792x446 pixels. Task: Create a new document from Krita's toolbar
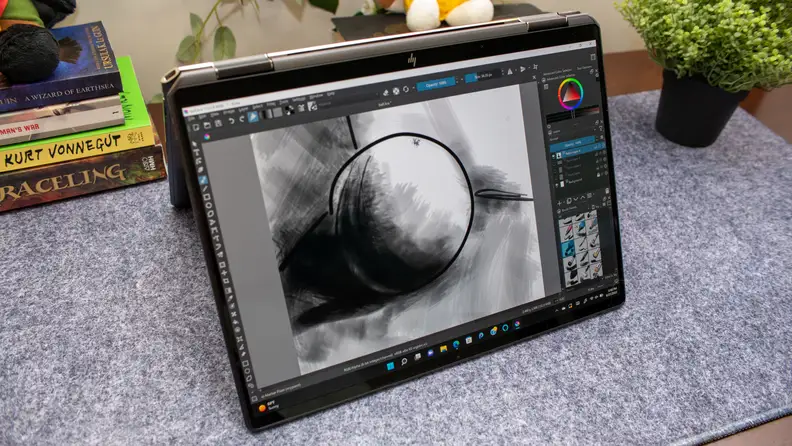[196, 127]
